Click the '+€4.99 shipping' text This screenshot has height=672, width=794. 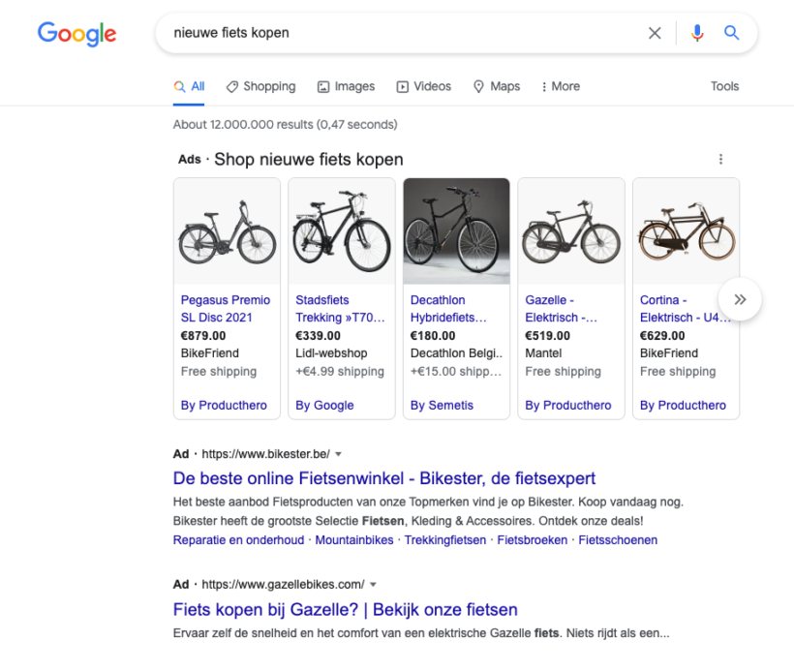pos(340,372)
